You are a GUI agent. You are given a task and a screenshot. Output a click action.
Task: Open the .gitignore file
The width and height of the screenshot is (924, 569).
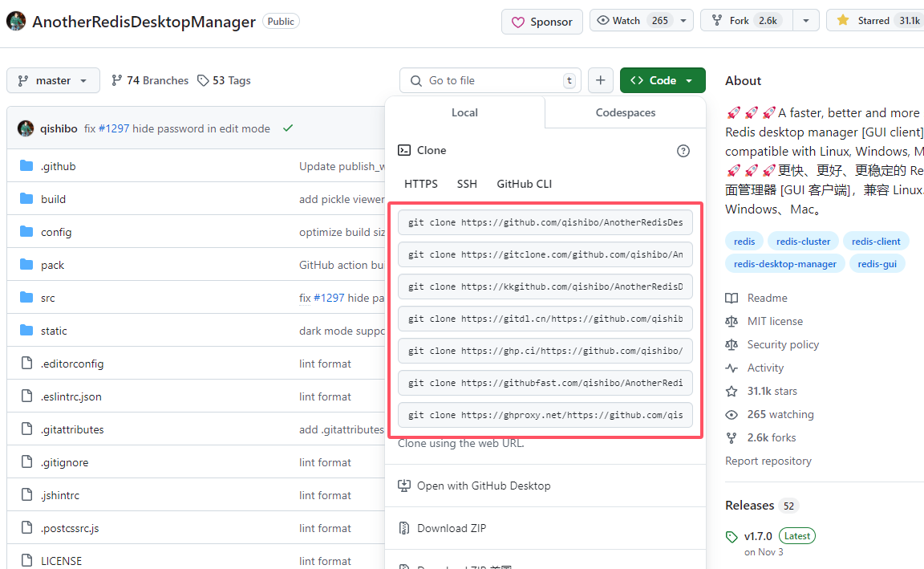(x=64, y=463)
